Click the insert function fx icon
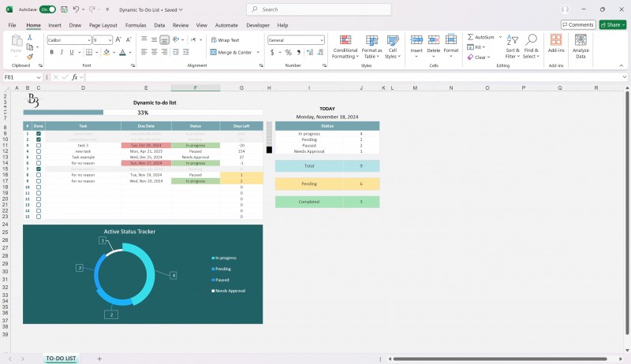631x364 pixels. 74,77
